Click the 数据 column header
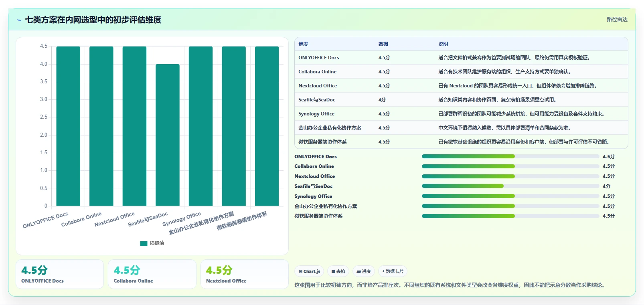 tap(383, 44)
